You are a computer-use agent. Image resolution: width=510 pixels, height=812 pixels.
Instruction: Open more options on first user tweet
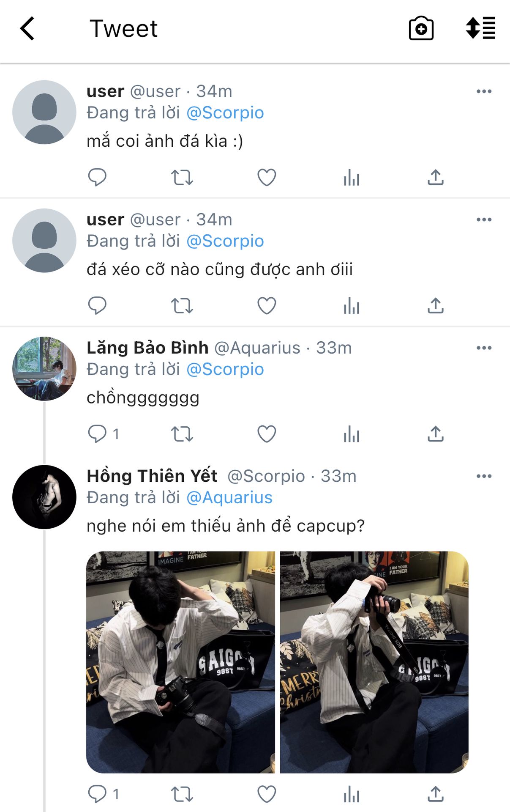click(484, 91)
